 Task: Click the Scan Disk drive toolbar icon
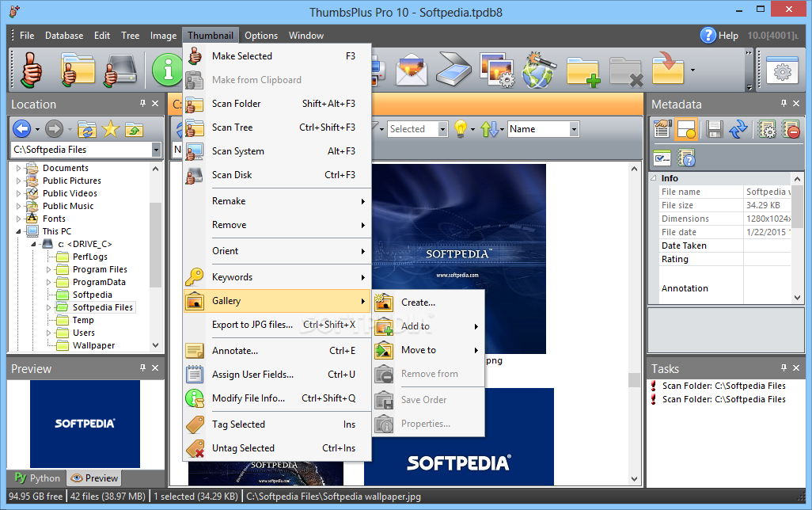pos(120,70)
